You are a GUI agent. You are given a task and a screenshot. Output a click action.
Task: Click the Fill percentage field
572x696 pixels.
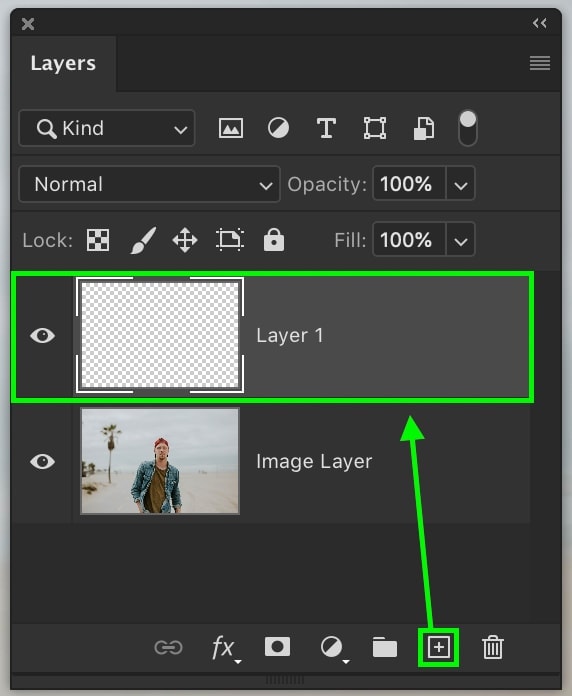click(x=409, y=240)
